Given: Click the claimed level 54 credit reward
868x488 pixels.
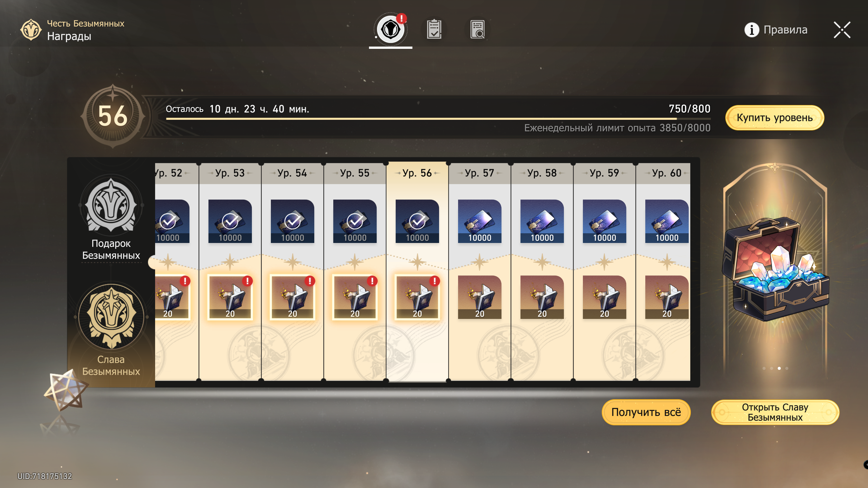Looking at the screenshot, I should click(293, 221).
